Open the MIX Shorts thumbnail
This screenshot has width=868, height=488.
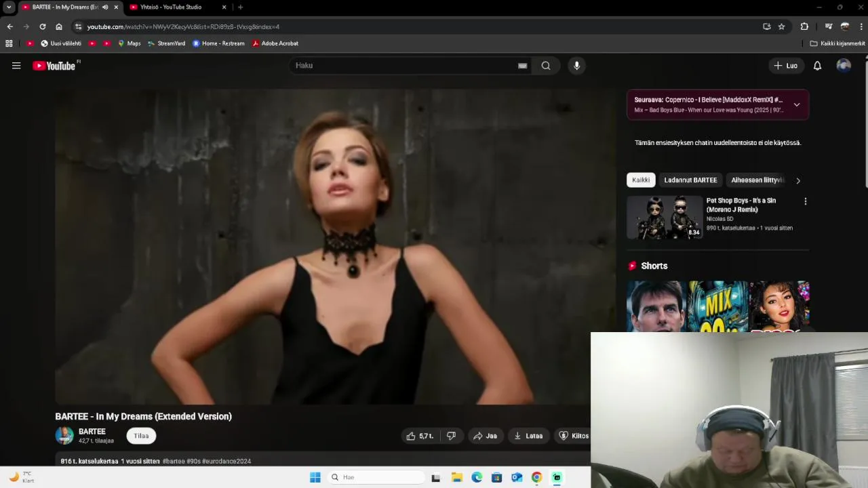(x=717, y=306)
